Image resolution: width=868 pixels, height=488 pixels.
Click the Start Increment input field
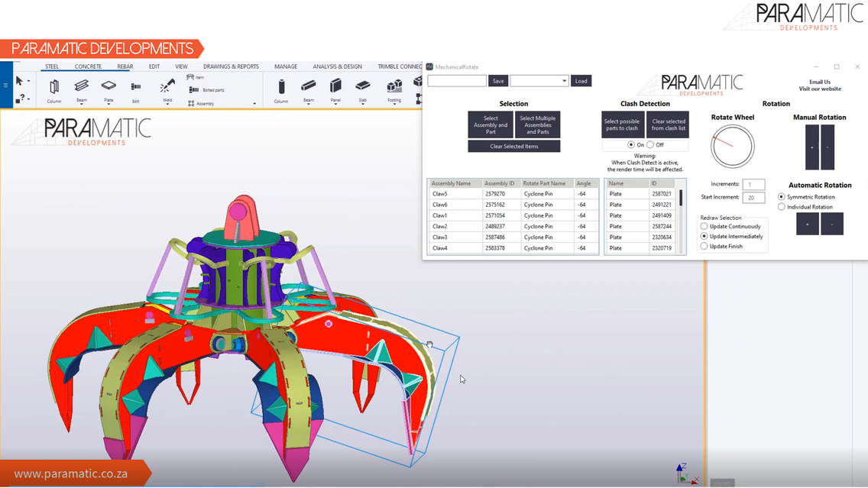point(753,198)
